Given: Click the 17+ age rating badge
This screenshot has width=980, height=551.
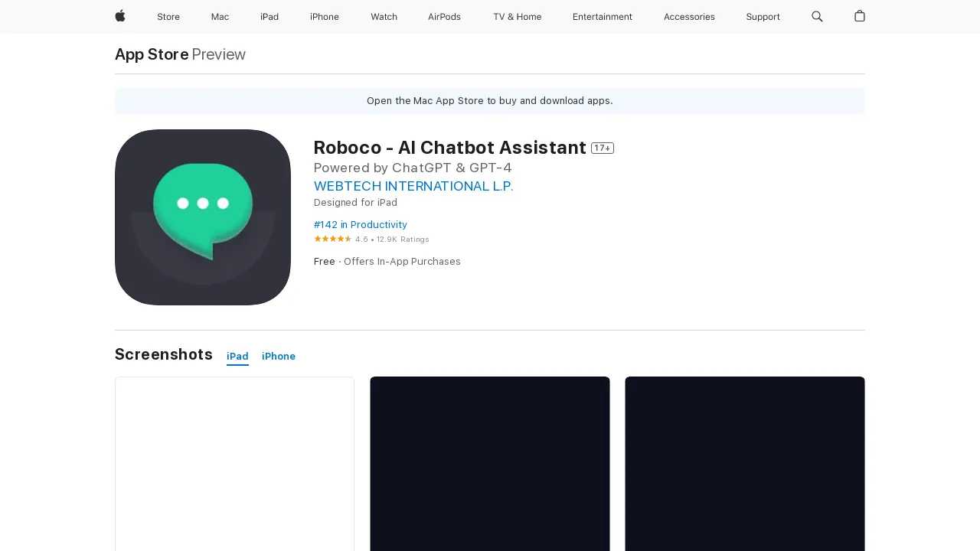Looking at the screenshot, I should click(603, 148).
